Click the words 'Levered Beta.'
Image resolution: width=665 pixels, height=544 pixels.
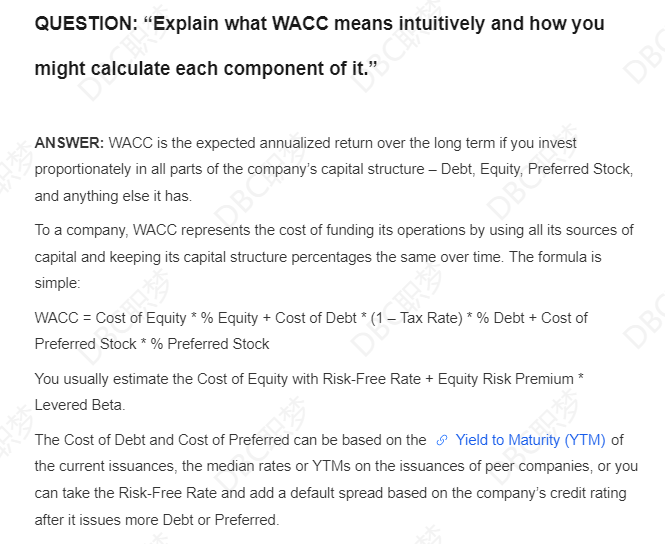click(x=80, y=405)
